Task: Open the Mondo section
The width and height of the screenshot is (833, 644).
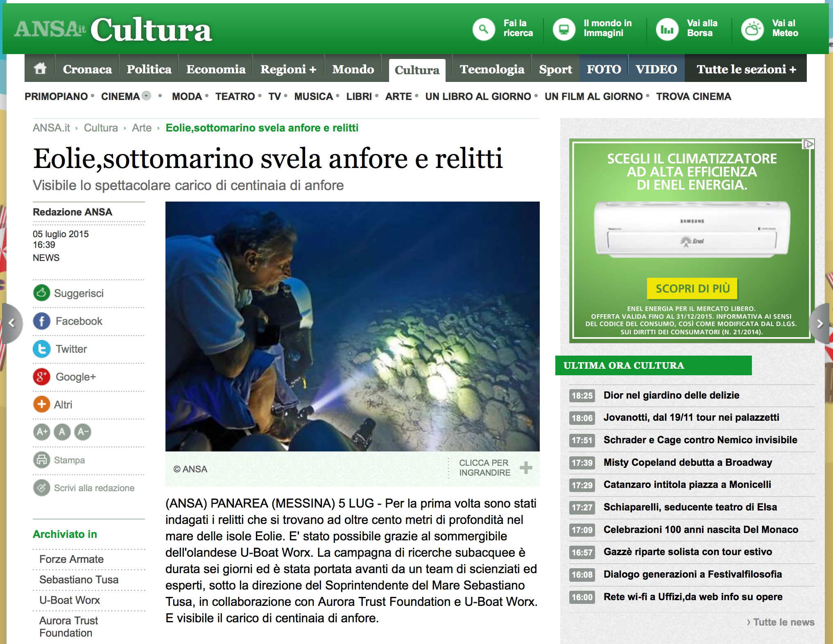Action: [x=353, y=69]
